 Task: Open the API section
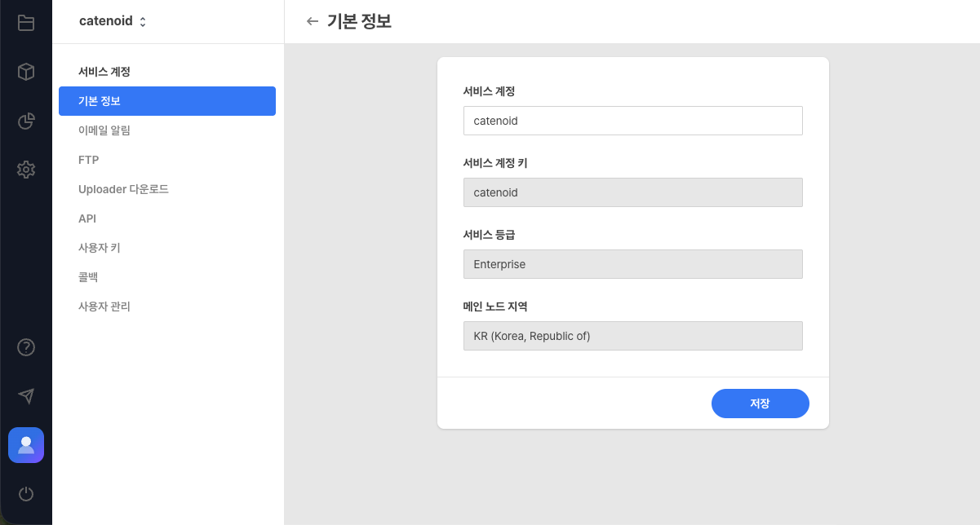pos(86,218)
